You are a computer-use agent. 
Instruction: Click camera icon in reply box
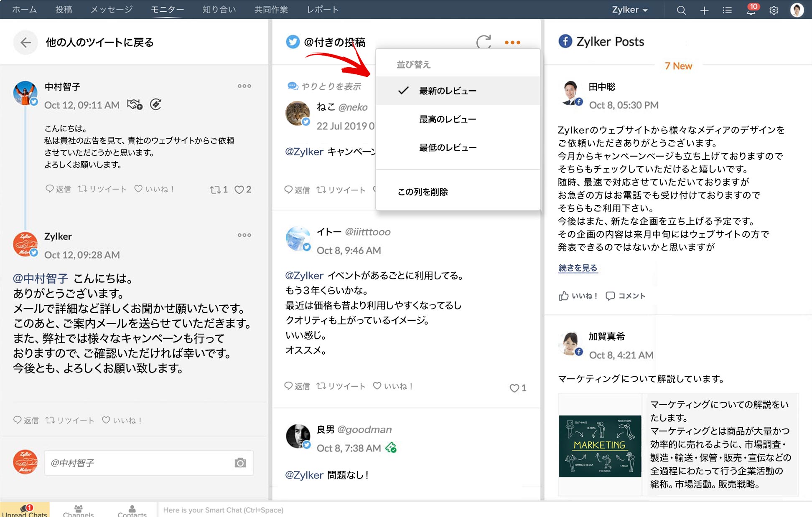[x=240, y=463]
